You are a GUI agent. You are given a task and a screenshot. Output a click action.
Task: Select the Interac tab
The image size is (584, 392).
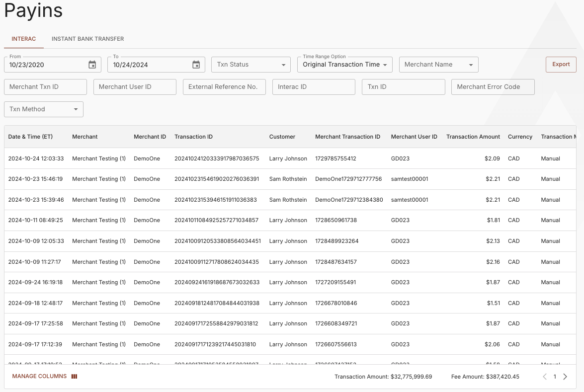(23, 39)
